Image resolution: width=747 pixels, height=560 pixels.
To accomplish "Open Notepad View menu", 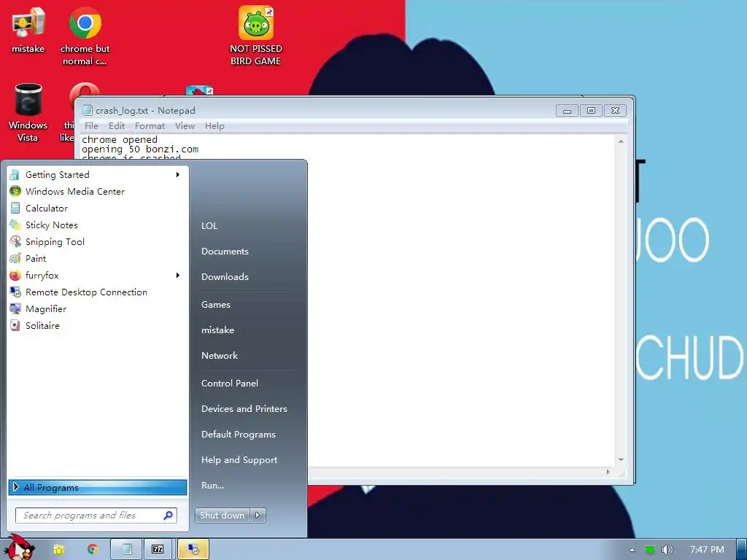I will click(185, 126).
